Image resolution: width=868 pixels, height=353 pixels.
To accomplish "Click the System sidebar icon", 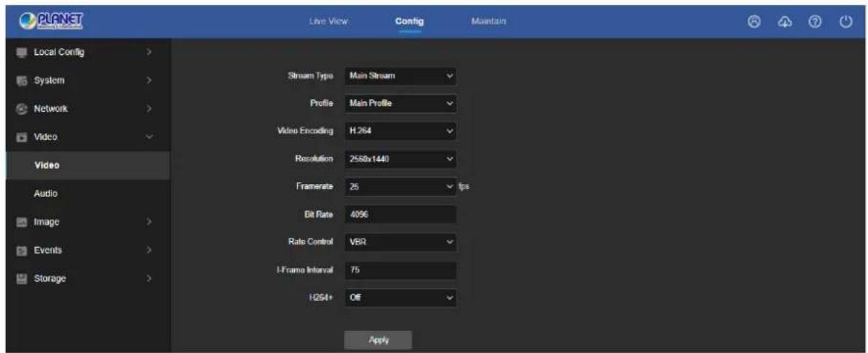I will (20, 81).
